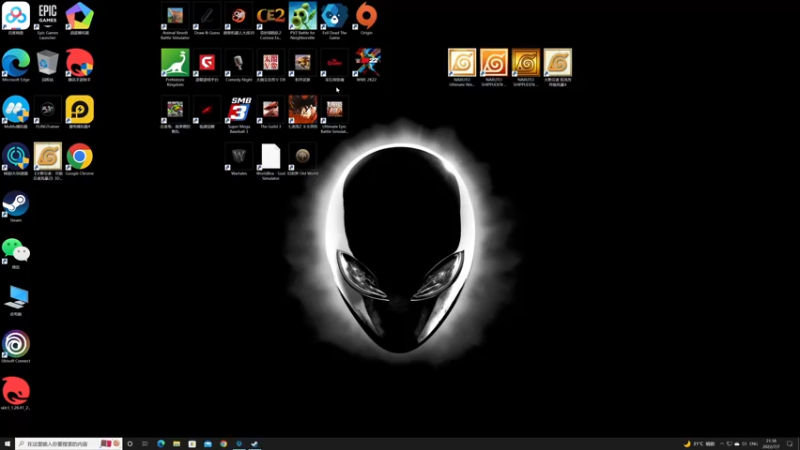Launch Ultimate Epic Battle Simulator
This screenshot has height=450, width=800.
(x=334, y=114)
